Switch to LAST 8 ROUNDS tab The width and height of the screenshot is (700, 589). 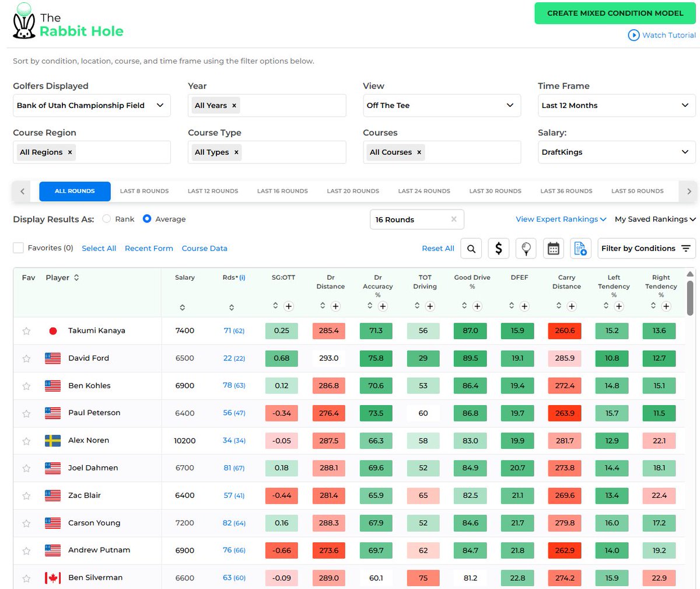(x=144, y=191)
